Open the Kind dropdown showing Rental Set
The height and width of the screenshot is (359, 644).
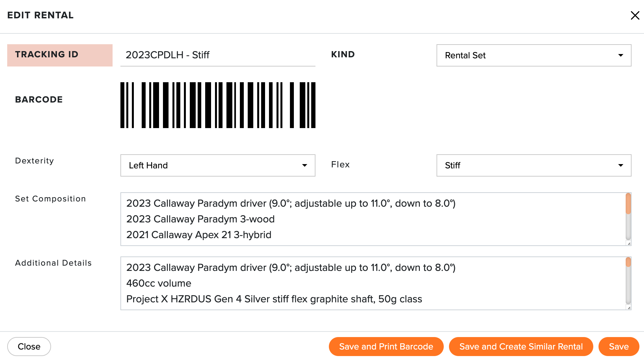coord(534,55)
